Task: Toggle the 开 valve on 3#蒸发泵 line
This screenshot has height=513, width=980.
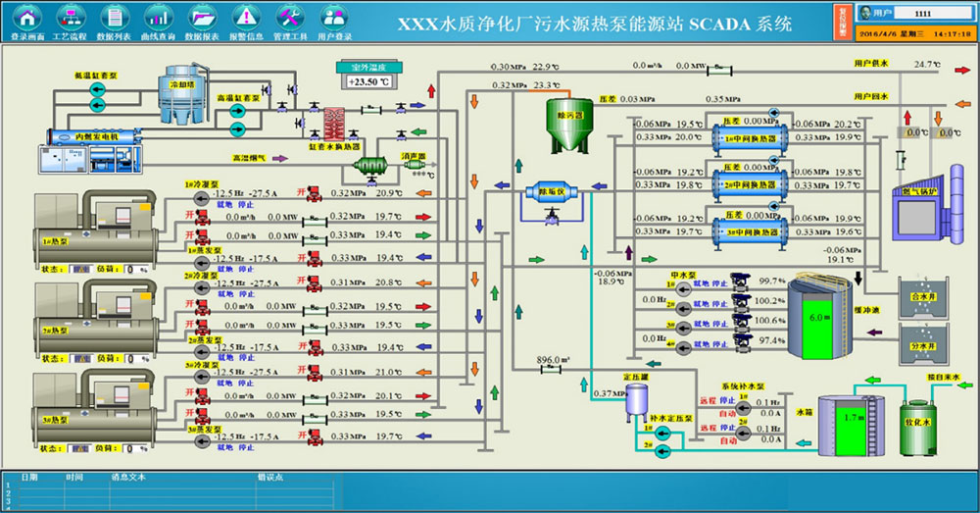Action: [x=315, y=436]
